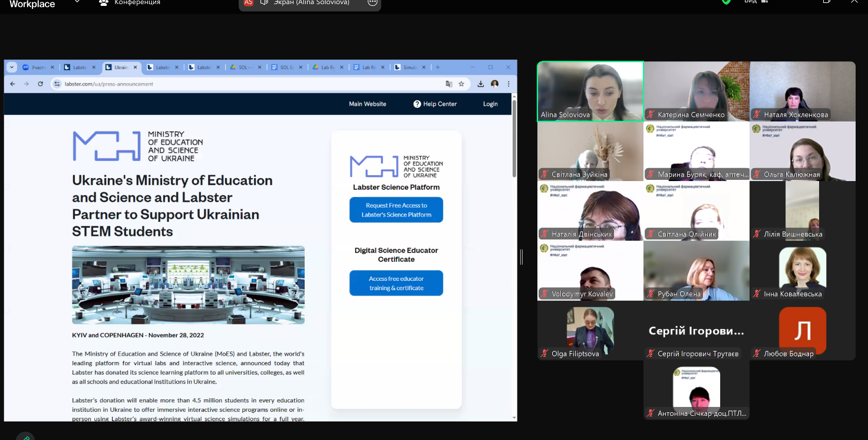The width and height of the screenshot is (868, 440).
Task: Click the muted mic icon of Наталя Хохленкова
Action: coord(757,114)
